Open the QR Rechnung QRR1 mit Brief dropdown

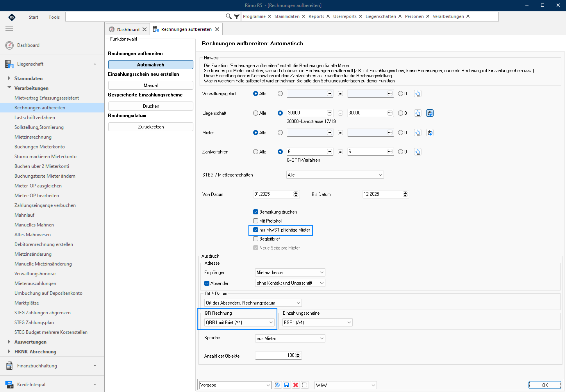(239, 323)
